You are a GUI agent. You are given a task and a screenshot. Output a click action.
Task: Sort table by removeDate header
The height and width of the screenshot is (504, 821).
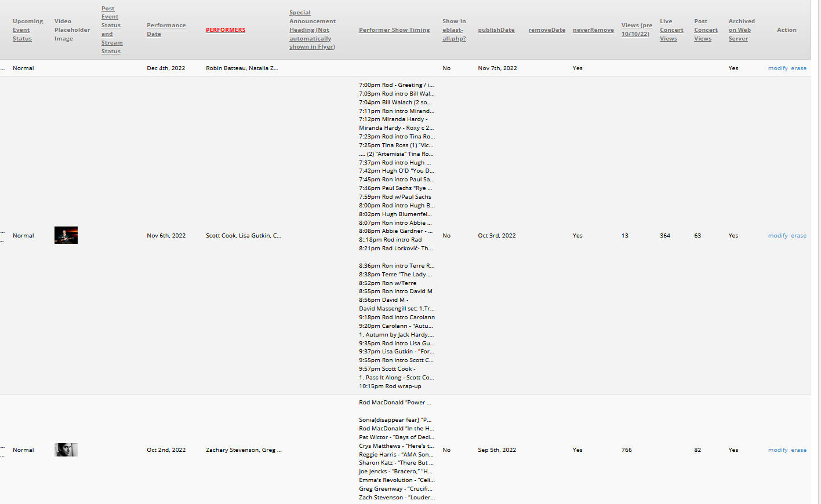546,30
